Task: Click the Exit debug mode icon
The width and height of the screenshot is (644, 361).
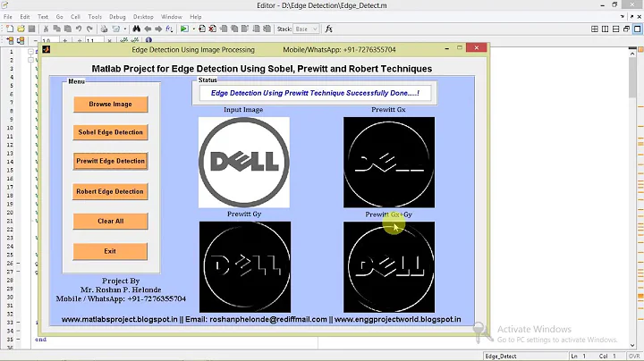Action: (267, 29)
